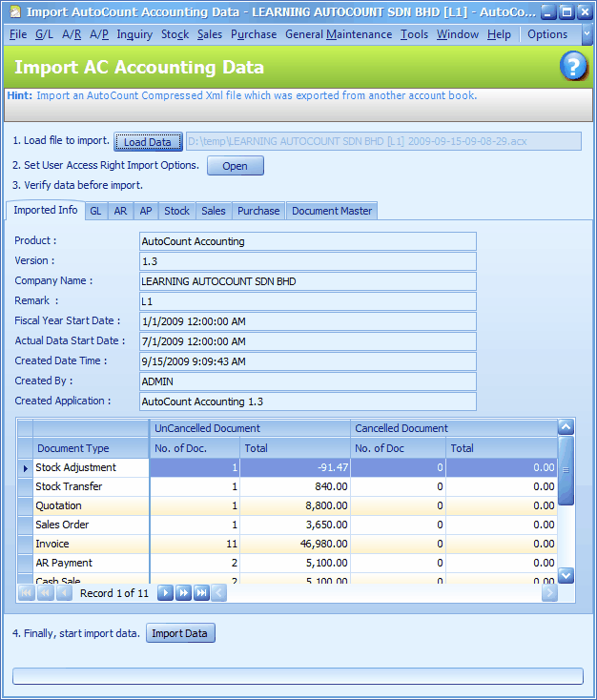Open the Sales menu
Viewport: 597px width, 700px height.
[210, 34]
